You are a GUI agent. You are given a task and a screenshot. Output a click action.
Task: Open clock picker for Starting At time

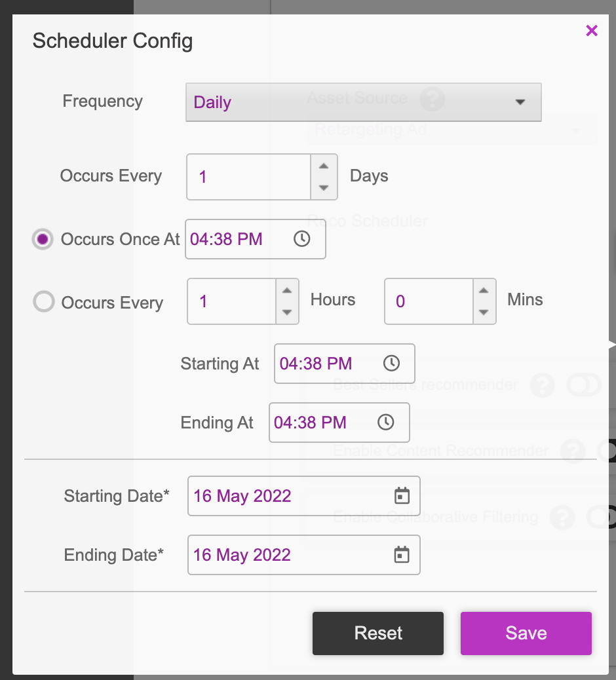click(x=391, y=364)
